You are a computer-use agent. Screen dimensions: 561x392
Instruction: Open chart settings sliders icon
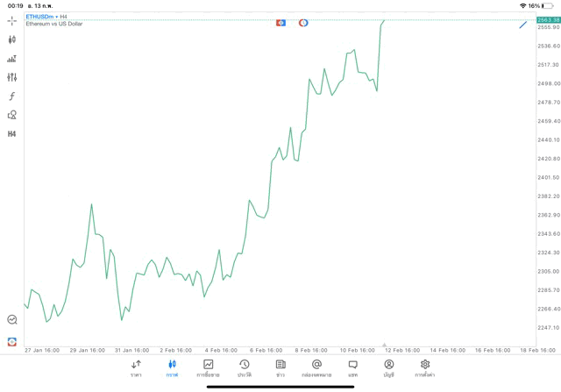pos(12,77)
